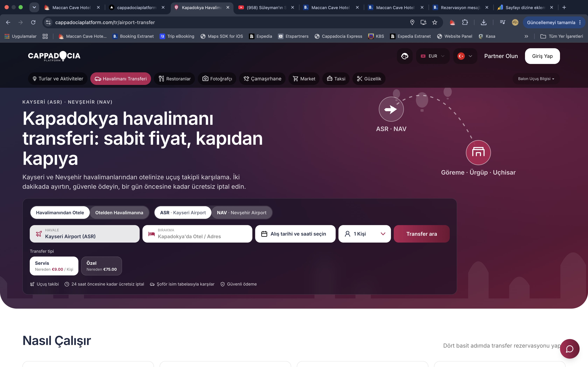The width and height of the screenshot is (588, 367).
Task: Open the EUR currency dropdown
Action: 433,56
